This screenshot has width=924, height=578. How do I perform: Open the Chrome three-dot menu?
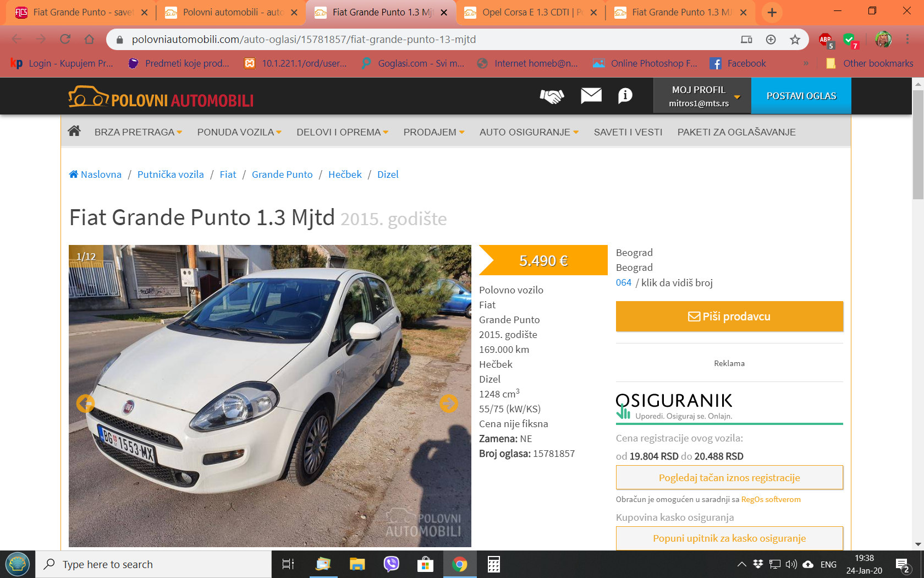(908, 39)
